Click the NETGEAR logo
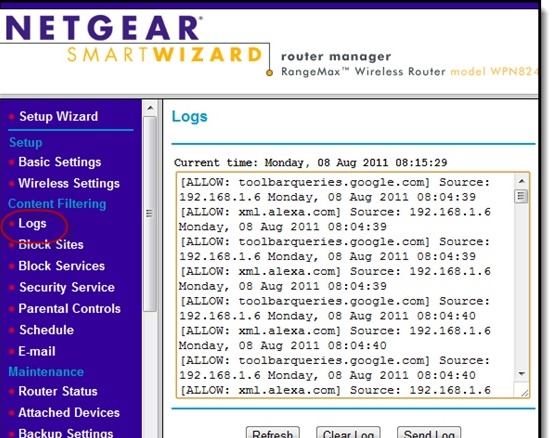Image resolution: width=555 pixels, height=438 pixels. (104, 28)
